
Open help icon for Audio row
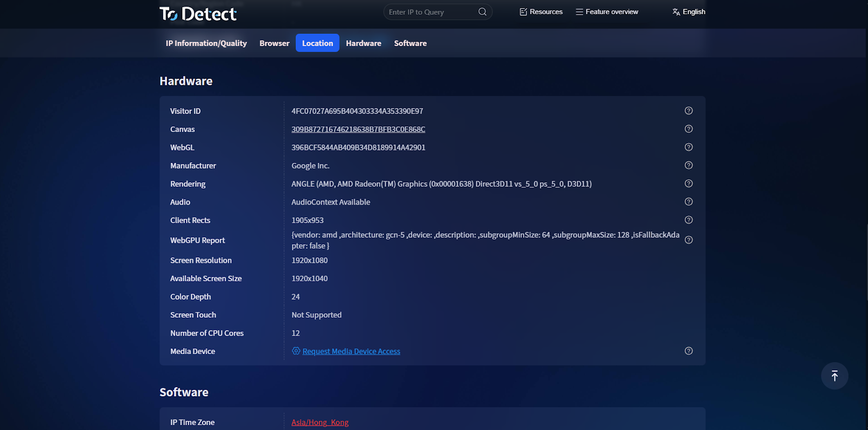(688, 202)
